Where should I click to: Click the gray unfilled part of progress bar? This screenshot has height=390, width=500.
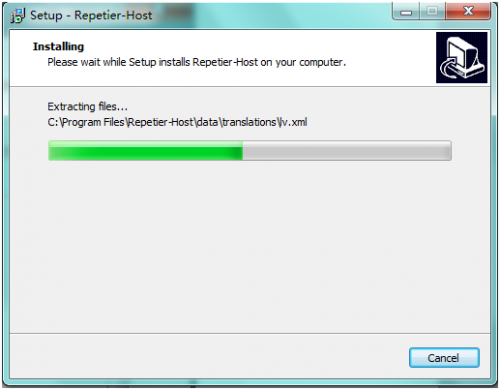[x=347, y=151]
